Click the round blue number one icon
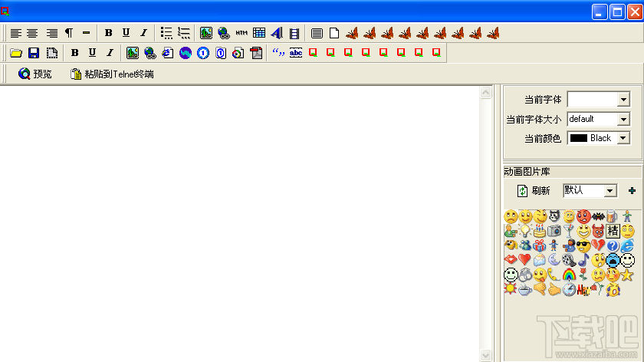644x362 pixels. pyautogui.click(x=203, y=53)
